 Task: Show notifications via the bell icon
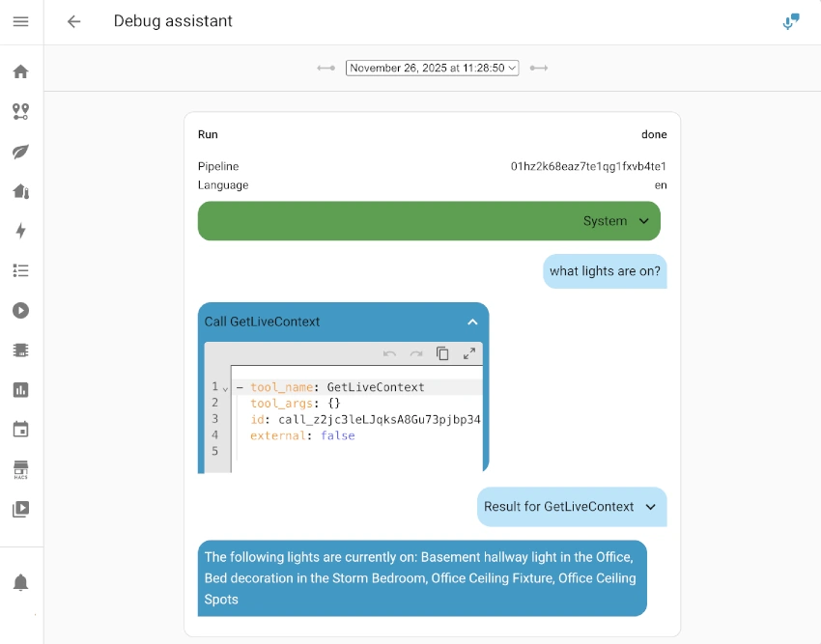(20, 582)
